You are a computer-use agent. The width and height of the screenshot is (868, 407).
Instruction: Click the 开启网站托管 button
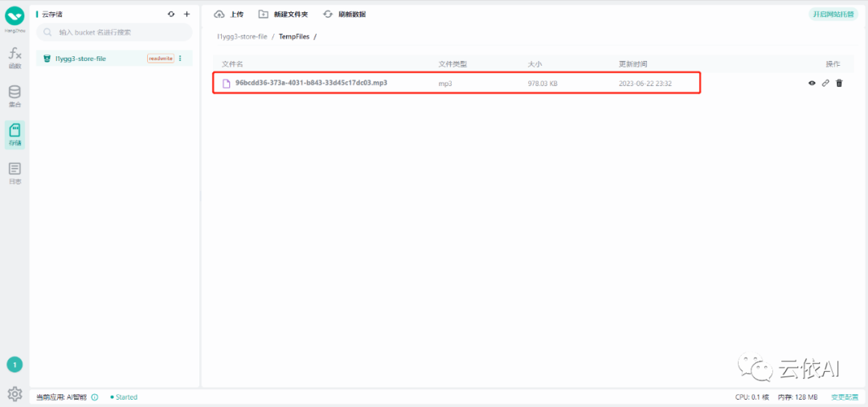pyautogui.click(x=833, y=14)
